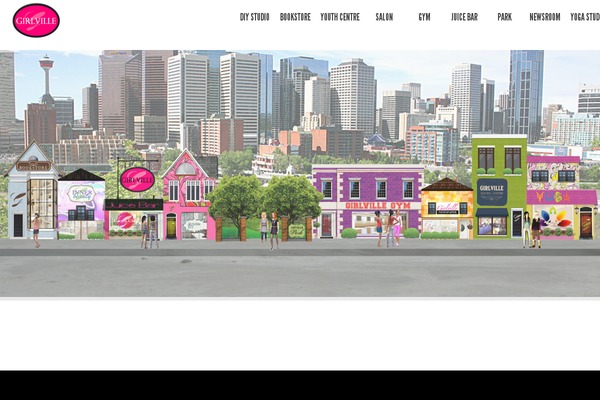Image resolution: width=600 pixels, height=400 pixels.
Task: Click the group of girls outside the gym
Action: pyautogui.click(x=388, y=228)
